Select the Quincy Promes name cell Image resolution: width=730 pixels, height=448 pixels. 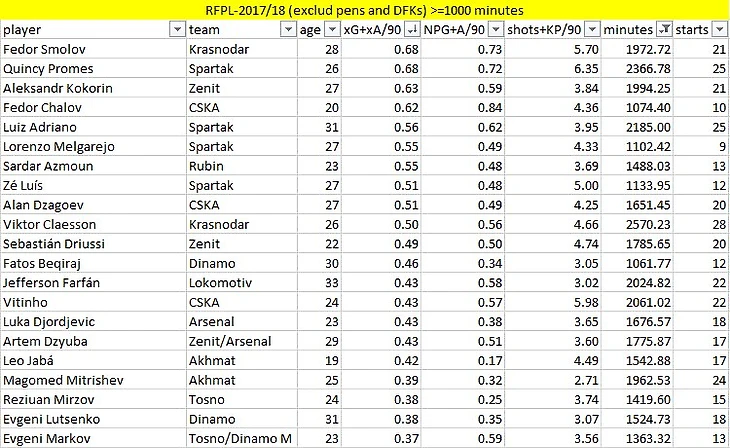[x=93, y=68]
